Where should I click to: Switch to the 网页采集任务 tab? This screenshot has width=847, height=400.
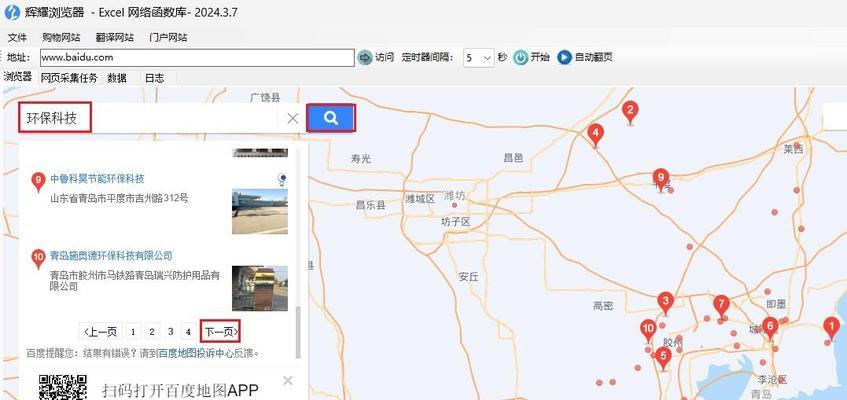[69, 78]
